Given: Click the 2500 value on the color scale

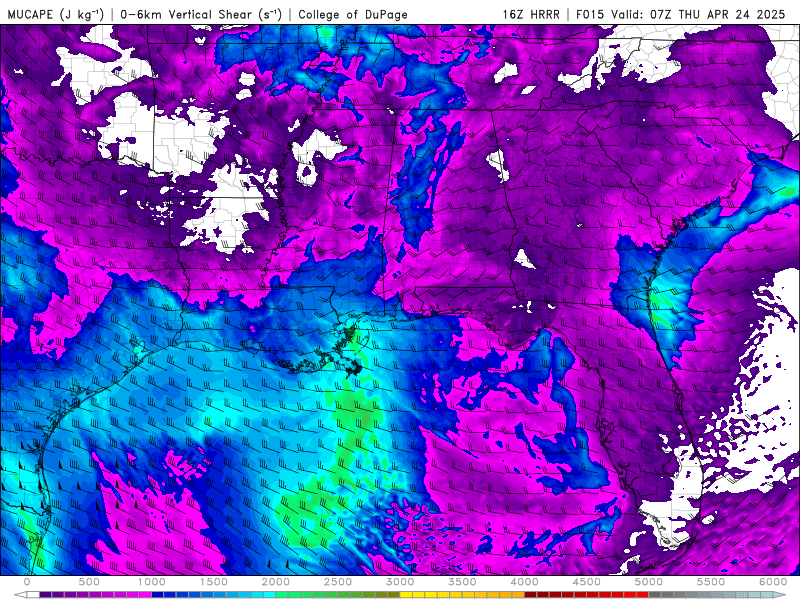Looking at the screenshot, I should [338, 582].
